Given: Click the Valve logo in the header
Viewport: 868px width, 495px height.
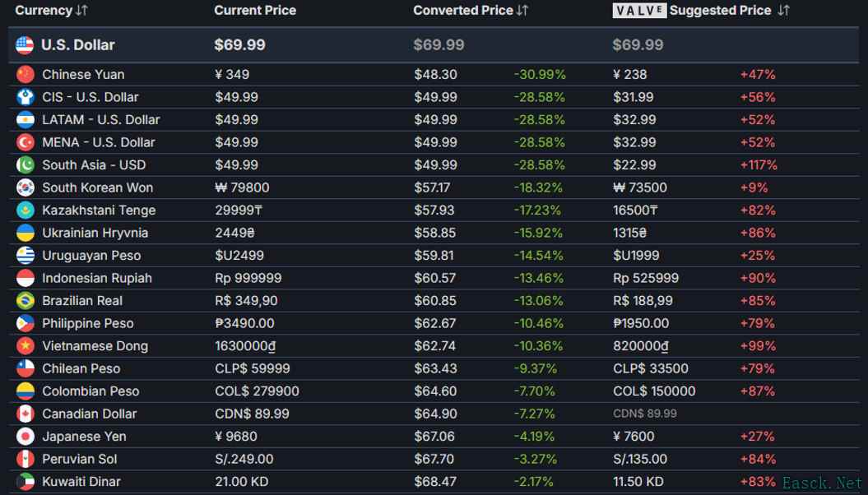Looking at the screenshot, I should tap(638, 11).
